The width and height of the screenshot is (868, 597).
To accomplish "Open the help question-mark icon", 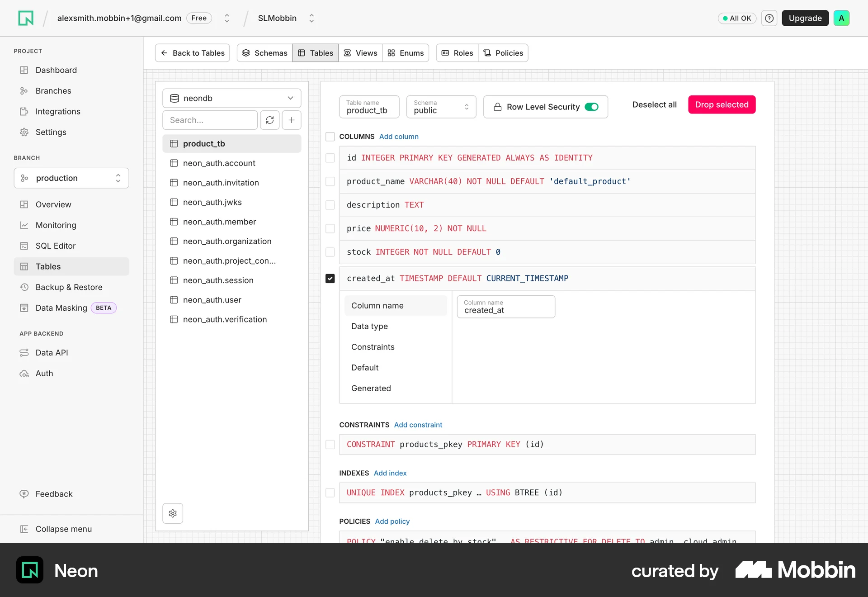I will [769, 18].
